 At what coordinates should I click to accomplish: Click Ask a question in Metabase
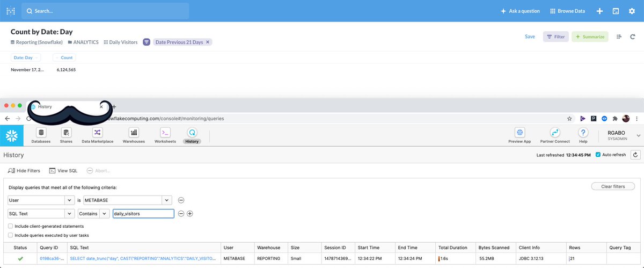pyautogui.click(x=520, y=11)
